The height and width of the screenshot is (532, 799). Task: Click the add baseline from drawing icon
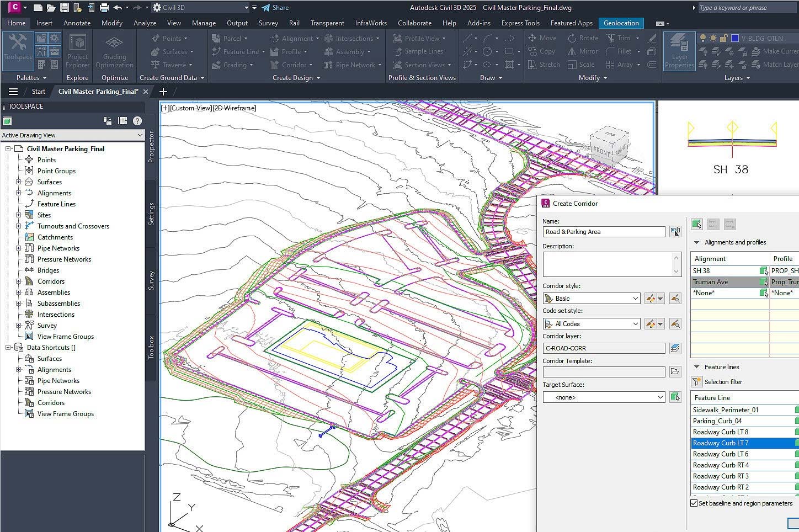coord(697,224)
